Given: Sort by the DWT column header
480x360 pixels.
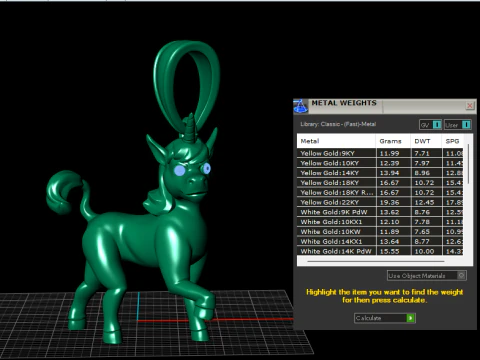Looking at the screenshot, I should click(x=426, y=141).
